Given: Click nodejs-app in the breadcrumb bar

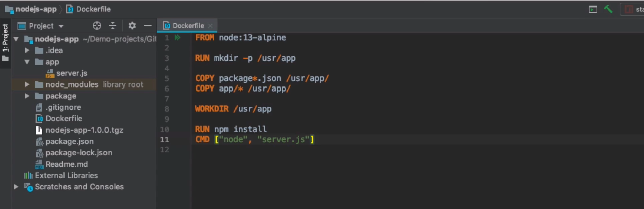Looking at the screenshot, I should click(x=36, y=9).
